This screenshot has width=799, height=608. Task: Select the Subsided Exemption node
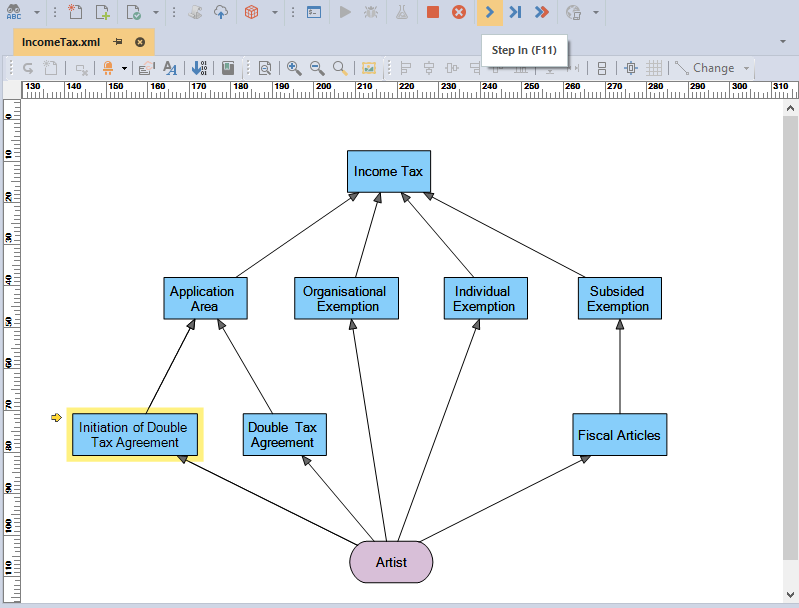620,299
